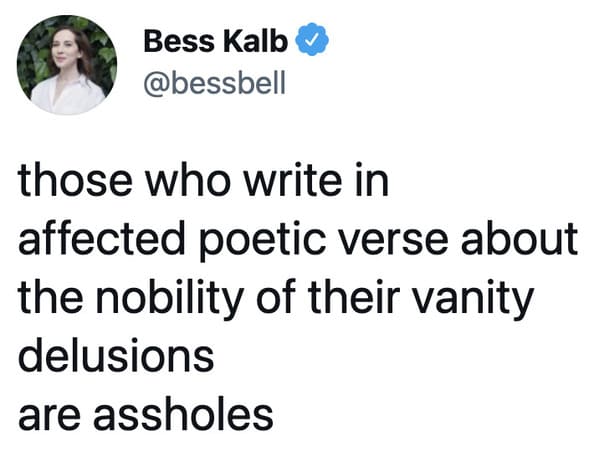Click the white checkmark inside the blue badge
The image size is (599, 457).
pyautogui.click(x=313, y=39)
